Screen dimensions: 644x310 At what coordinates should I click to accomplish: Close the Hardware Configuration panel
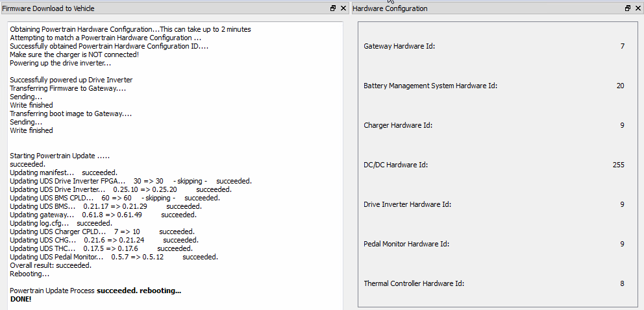pos(638,8)
